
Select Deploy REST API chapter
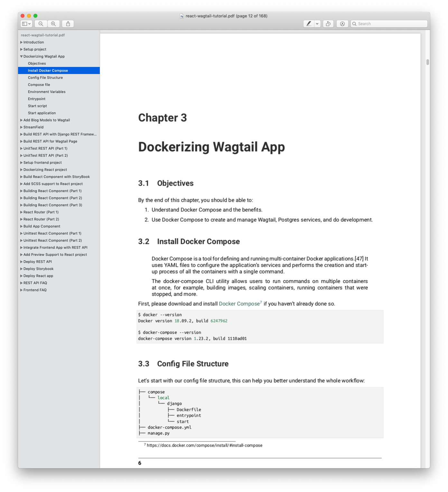click(59, 262)
